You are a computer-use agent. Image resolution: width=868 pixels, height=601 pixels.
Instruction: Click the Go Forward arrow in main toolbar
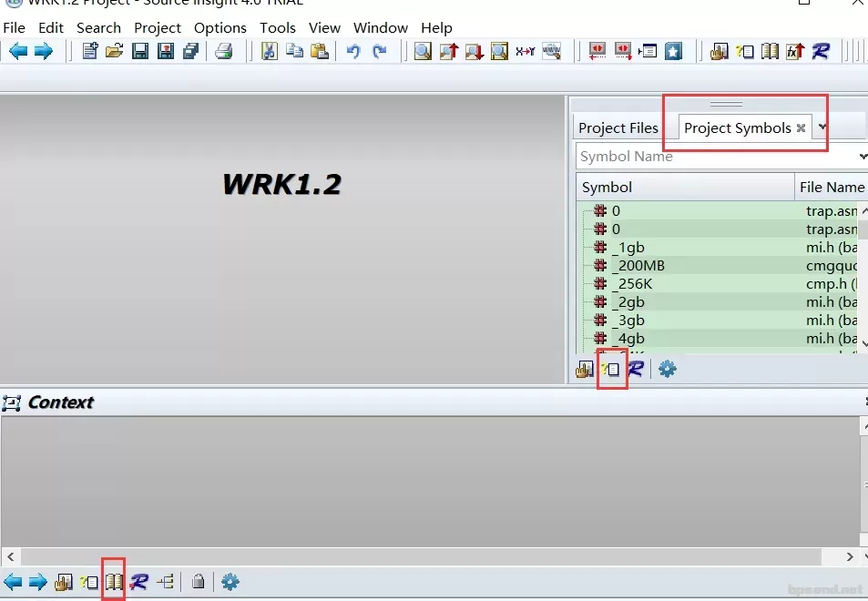click(43, 52)
